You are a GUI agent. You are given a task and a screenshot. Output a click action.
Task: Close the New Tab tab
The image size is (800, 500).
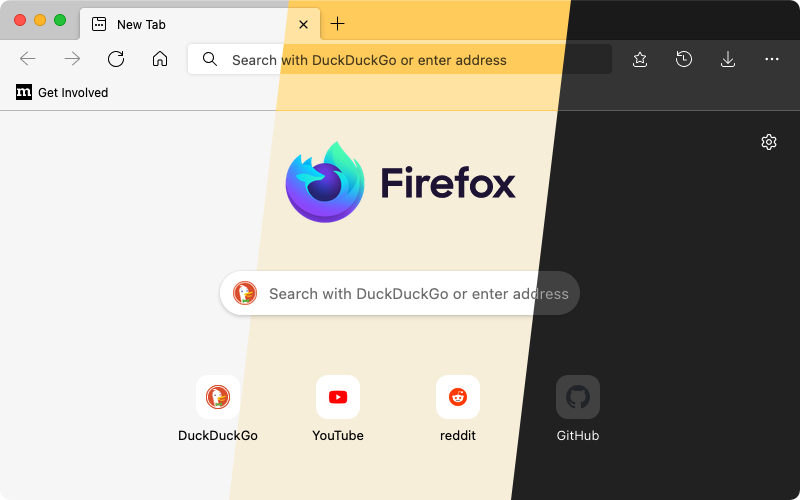click(303, 24)
